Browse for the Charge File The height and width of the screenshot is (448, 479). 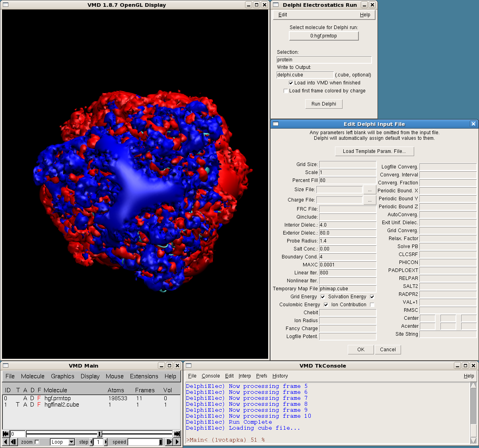tap(370, 200)
